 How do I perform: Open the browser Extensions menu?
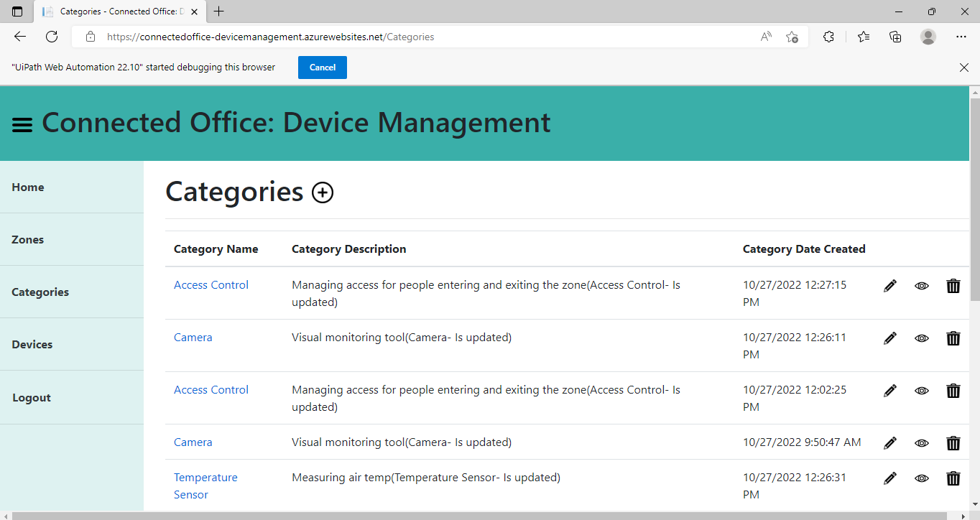[828, 37]
